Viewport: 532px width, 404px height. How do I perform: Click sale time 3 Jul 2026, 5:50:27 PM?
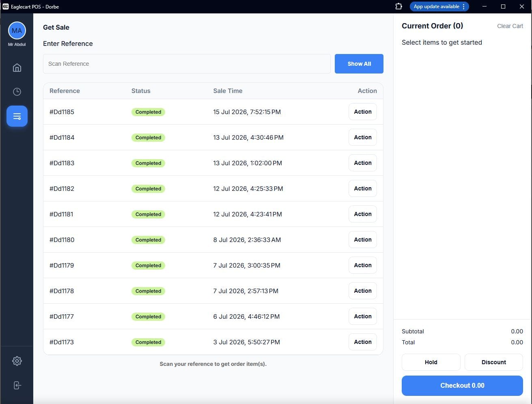click(246, 342)
